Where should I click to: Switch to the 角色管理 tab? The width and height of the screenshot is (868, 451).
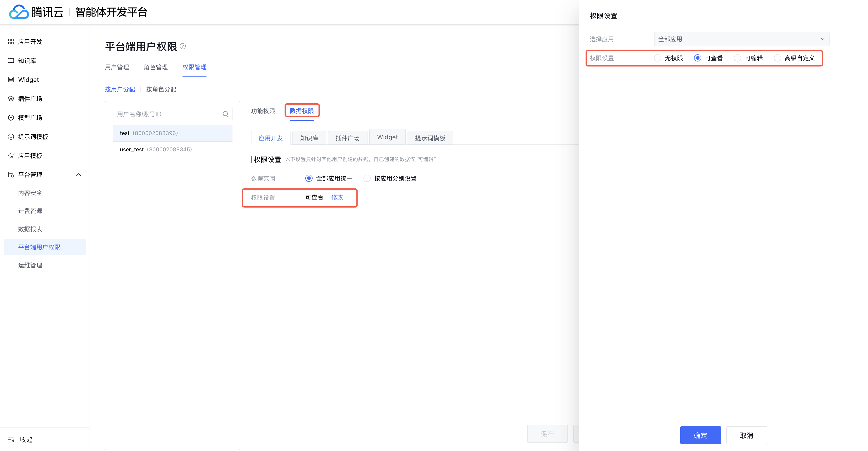click(x=155, y=67)
